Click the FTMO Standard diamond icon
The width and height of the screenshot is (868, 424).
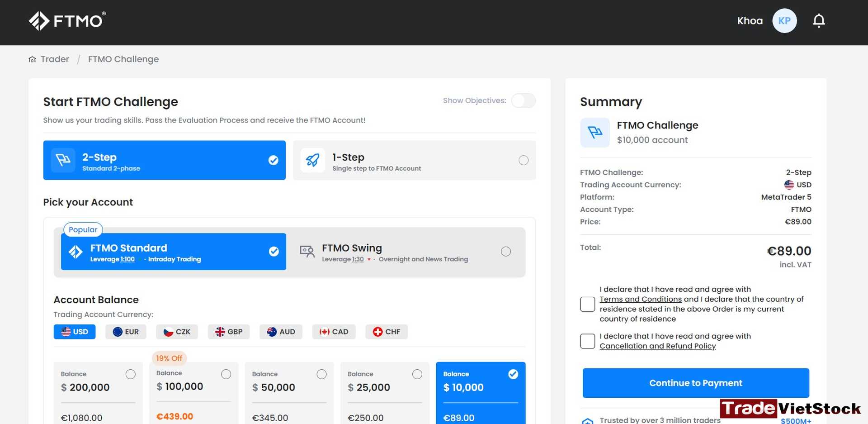(x=75, y=252)
